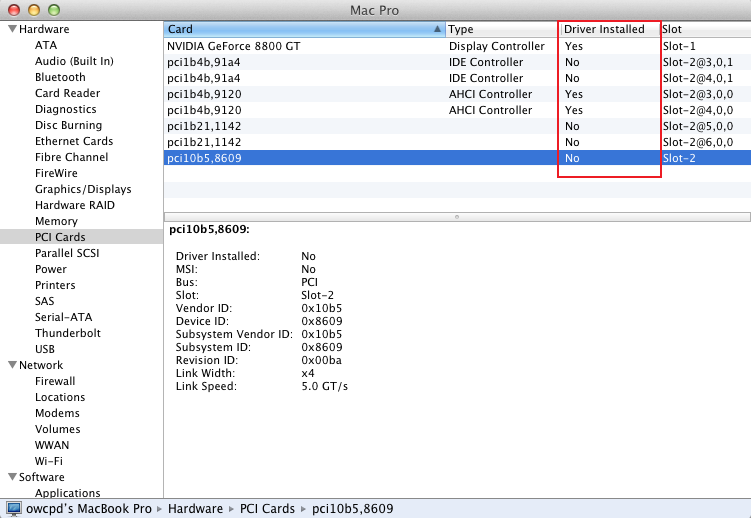
Task: Sort by Driver Installed column header
Action: pos(604,30)
